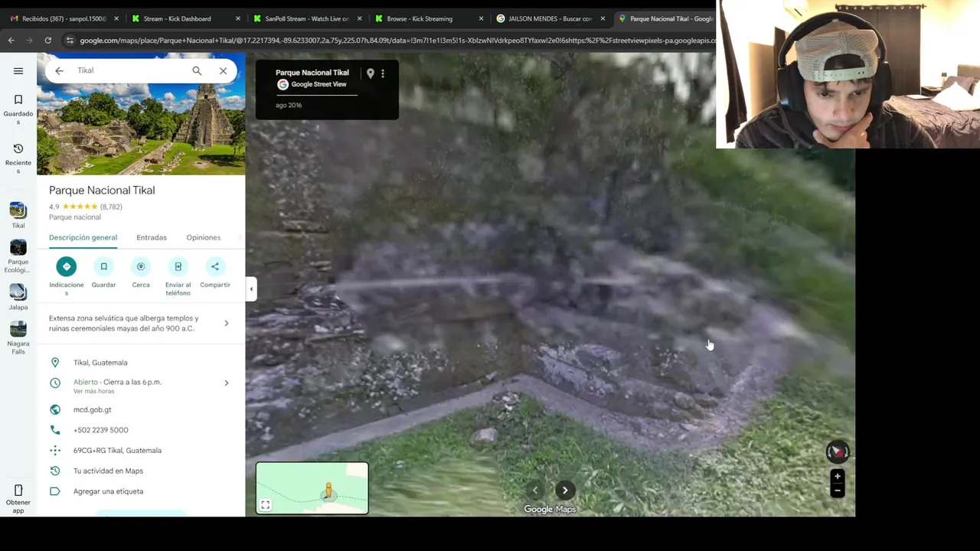Click the Compartir share icon
The height and width of the screenshot is (551, 980).
(x=215, y=266)
